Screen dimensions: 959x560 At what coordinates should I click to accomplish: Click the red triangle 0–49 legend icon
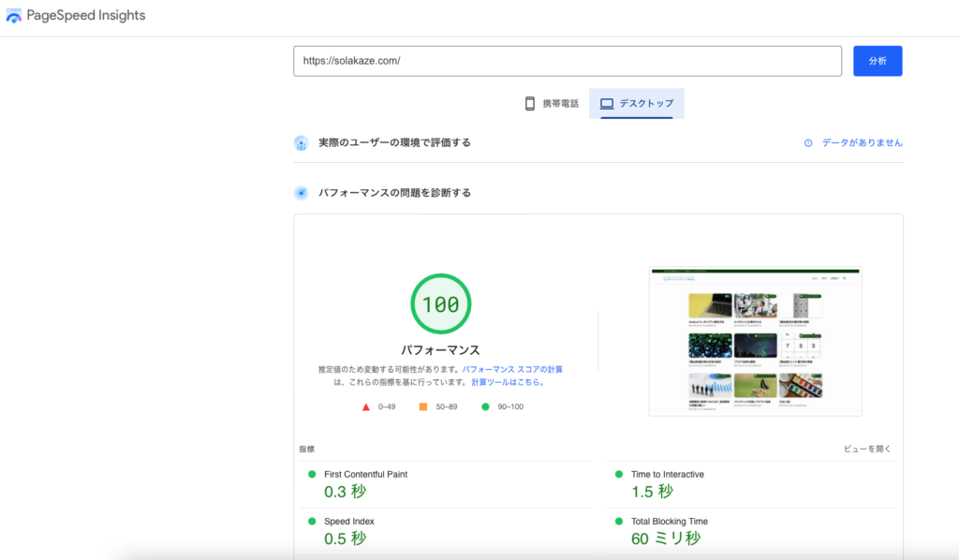(x=366, y=406)
